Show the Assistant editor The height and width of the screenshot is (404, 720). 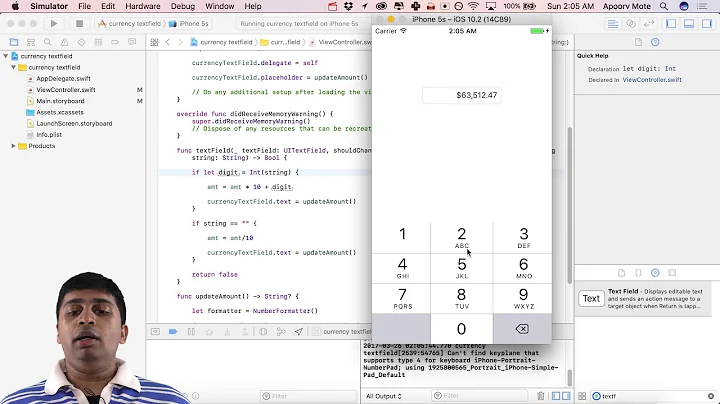coord(631,23)
